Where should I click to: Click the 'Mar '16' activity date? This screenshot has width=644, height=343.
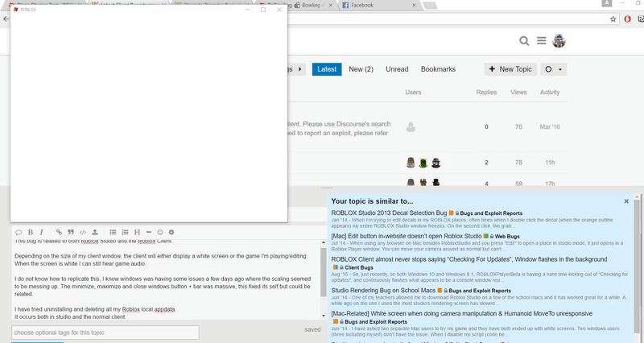[x=550, y=127]
